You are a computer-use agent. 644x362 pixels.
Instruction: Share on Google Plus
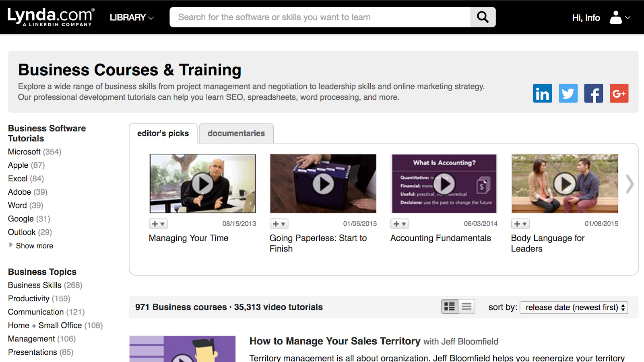click(x=619, y=93)
